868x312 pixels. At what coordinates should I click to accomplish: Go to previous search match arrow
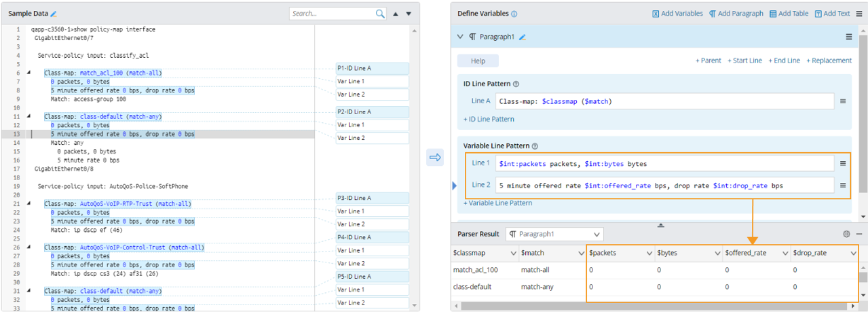click(396, 14)
